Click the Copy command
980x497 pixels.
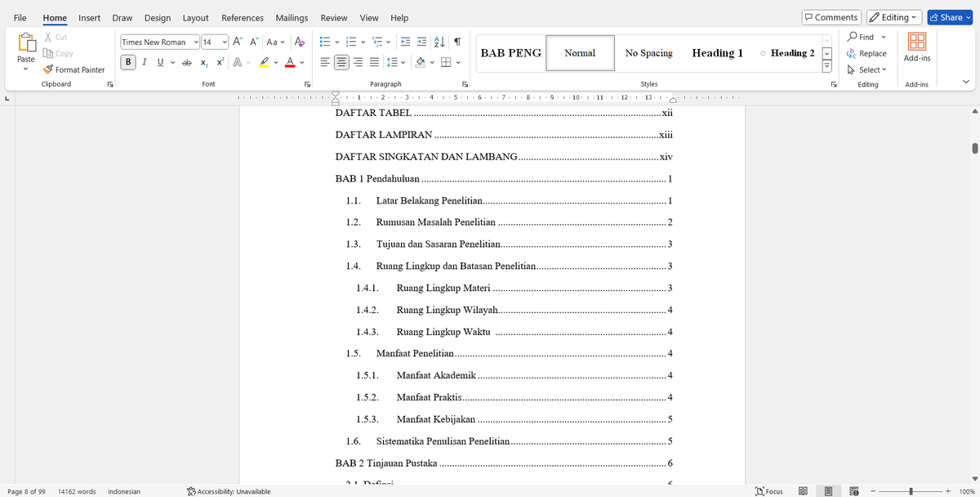point(57,53)
